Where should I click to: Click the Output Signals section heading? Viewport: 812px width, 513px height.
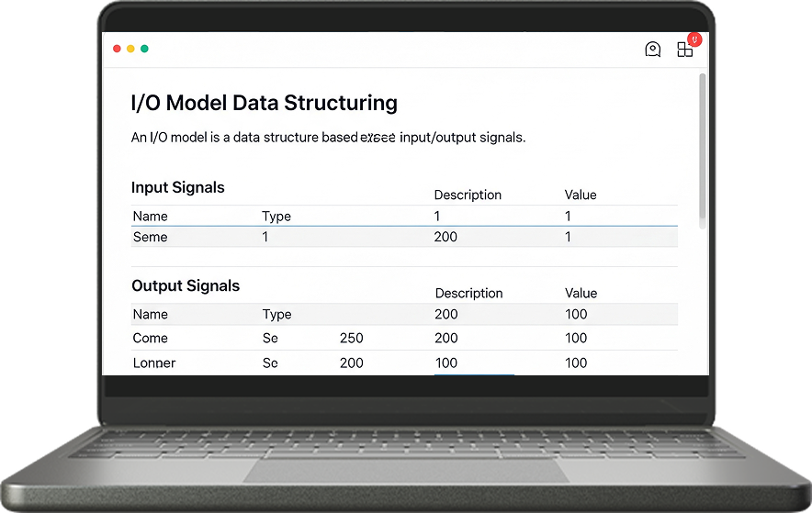[x=186, y=285]
